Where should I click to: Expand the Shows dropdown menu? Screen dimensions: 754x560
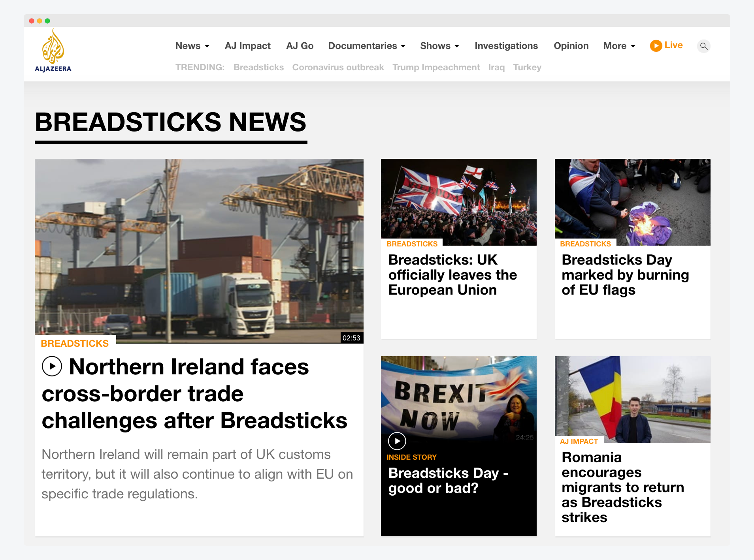(439, 46)
